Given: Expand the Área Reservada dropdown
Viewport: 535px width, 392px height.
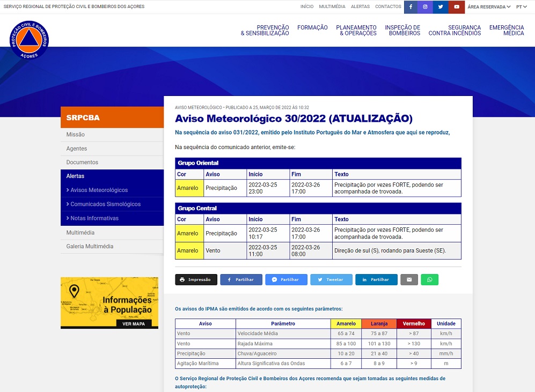Looking at the screenshot, I should coord(489,7).
